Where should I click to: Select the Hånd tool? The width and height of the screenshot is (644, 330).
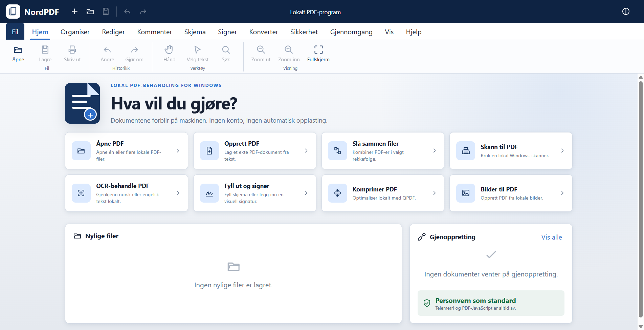click(x=169, y=54)
